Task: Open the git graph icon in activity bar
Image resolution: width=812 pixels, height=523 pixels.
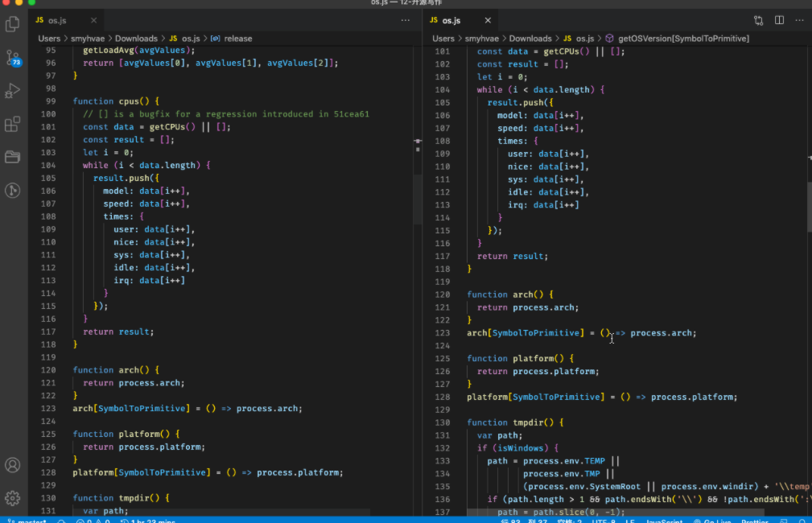Action: [x=12, y=191]
